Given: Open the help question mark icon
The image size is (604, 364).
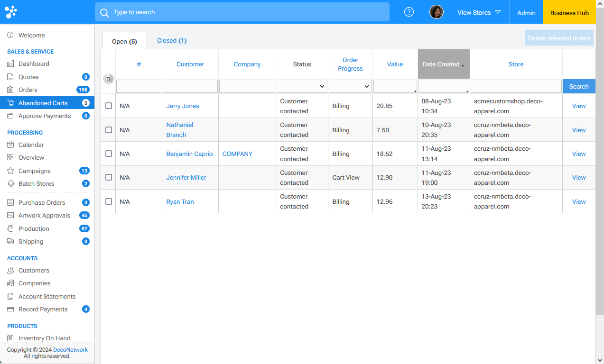Looking at the screenshot, I should [409, 12].
